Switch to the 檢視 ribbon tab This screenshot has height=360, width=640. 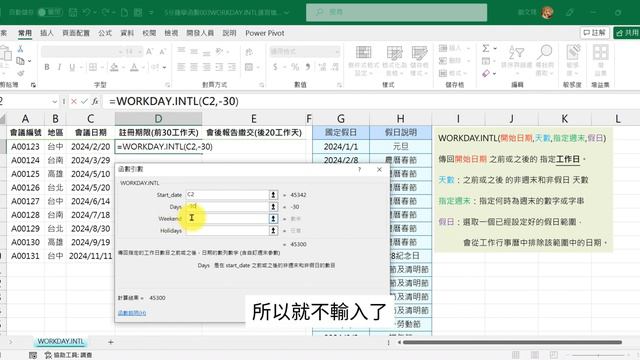pyautogui.click(x=171, y=33)
